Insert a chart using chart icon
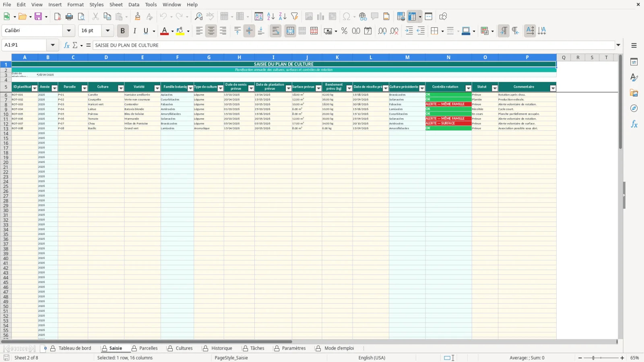 (320, 16)
